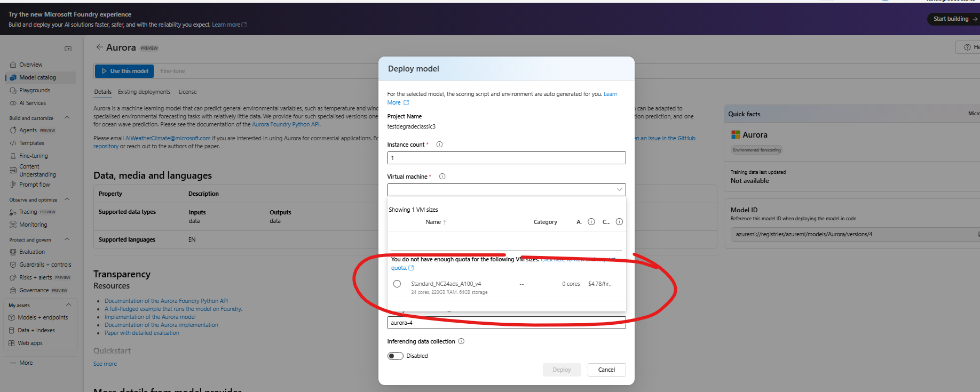Image resolution: width=980 pixels, height=392 pixels.
Task: Open Learn more link in top banner
Action: pyautogui.click(x=229, y=25)
